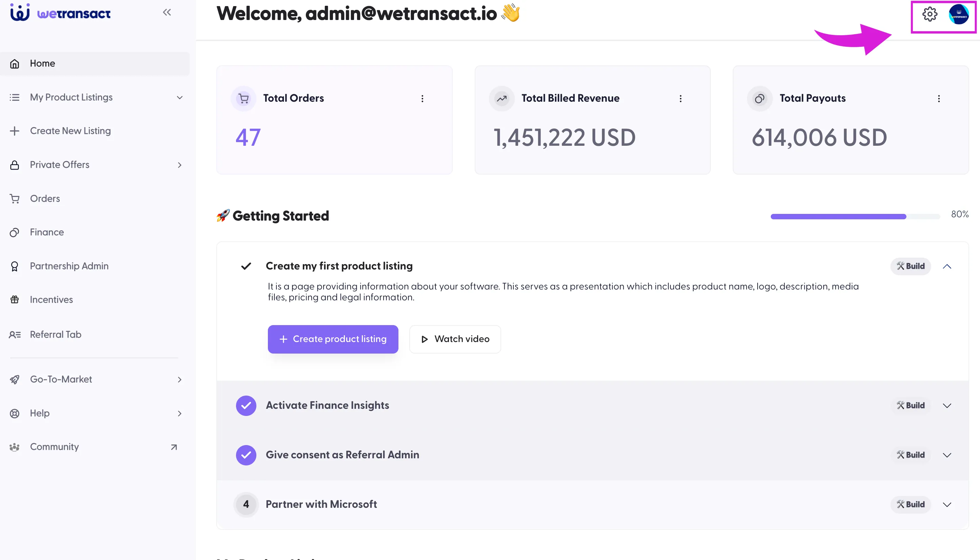Click the Incentives gift icon
Screen dimensions: 980x560
(x=15, y=300)
